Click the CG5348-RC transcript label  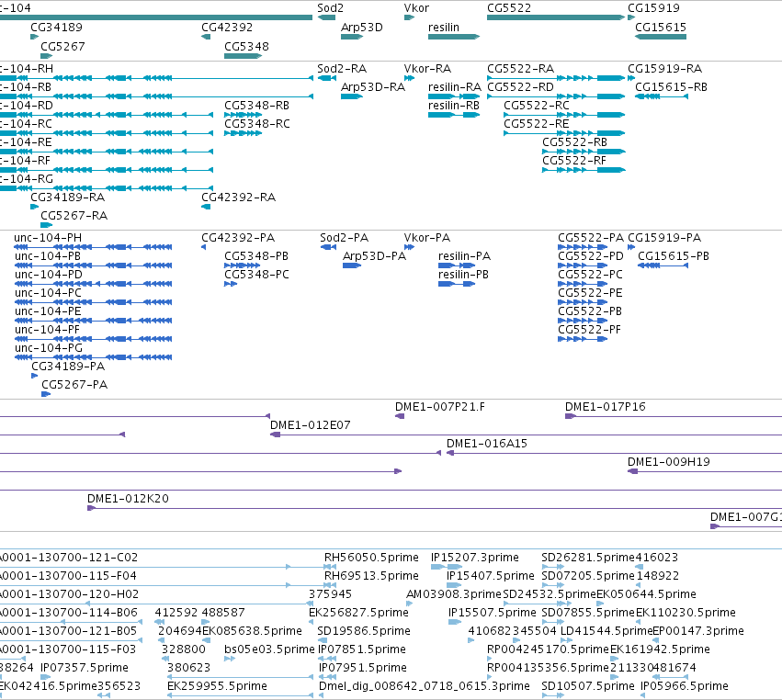coord(257,124)
